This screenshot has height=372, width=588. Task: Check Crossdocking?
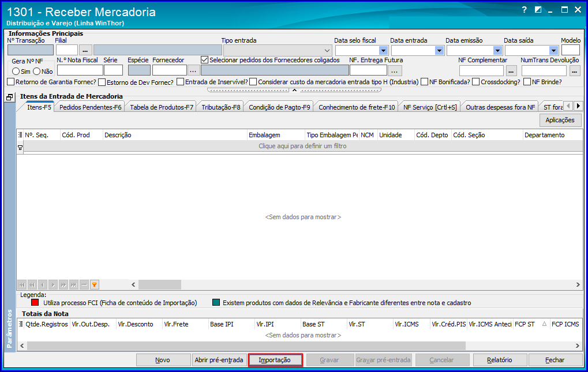pos(475,82)
